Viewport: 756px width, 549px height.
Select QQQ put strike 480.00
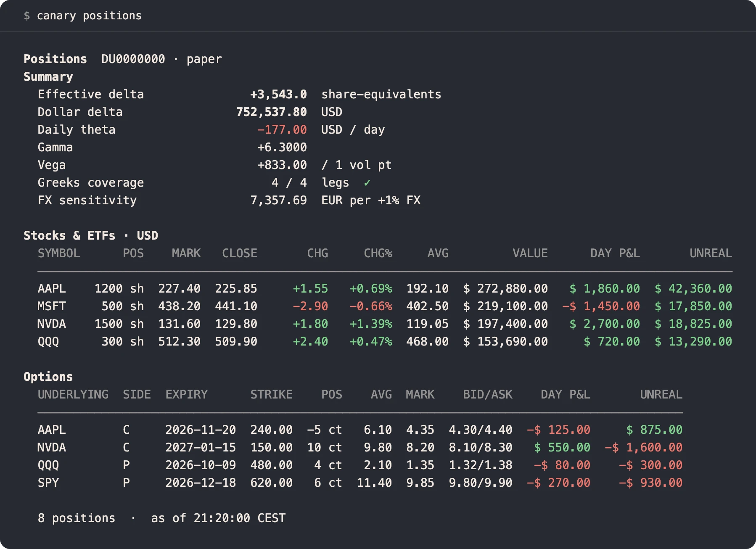tap(272, 465)
